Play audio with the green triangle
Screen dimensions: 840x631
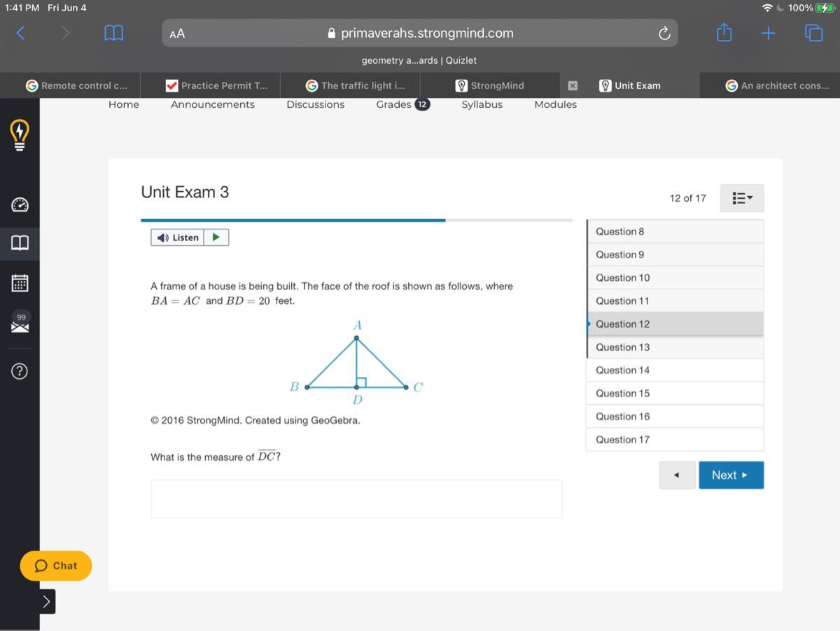216,237
